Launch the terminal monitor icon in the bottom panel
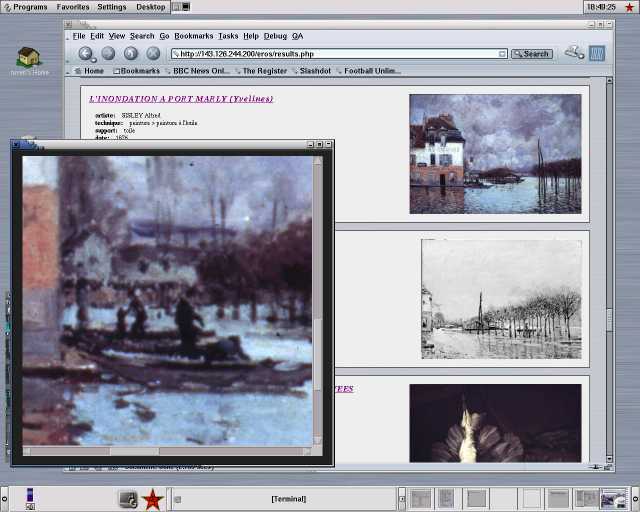This screenshot has height=512, width=640. (128, 499)
